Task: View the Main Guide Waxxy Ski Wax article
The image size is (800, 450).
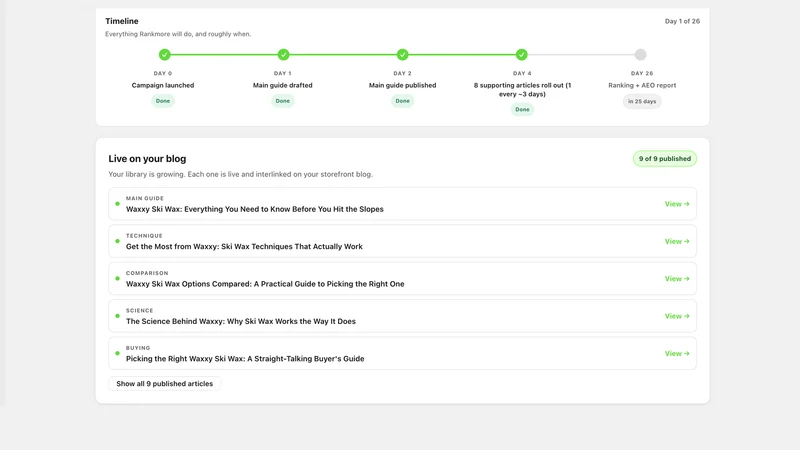Action: pyautogui.click(x=677, y=204)
